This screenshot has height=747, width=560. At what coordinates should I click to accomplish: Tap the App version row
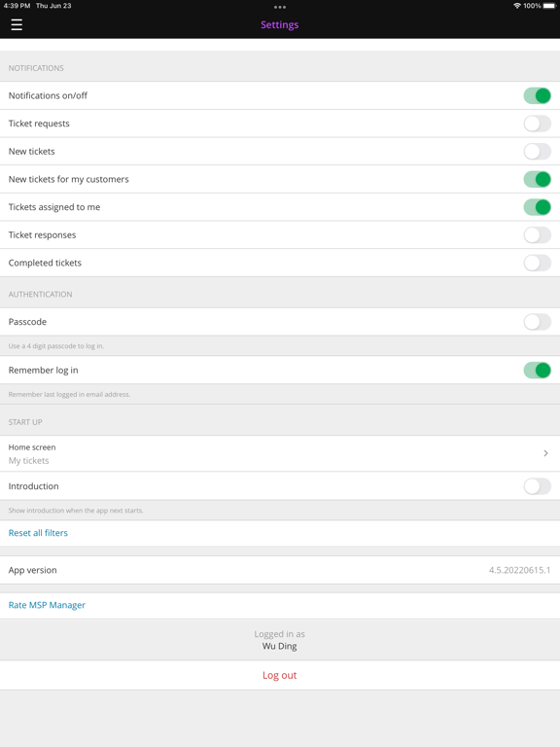280,570
